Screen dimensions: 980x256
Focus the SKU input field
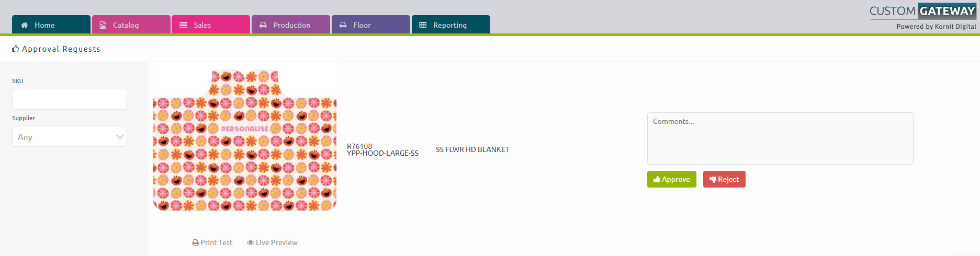tap(70, 99)
